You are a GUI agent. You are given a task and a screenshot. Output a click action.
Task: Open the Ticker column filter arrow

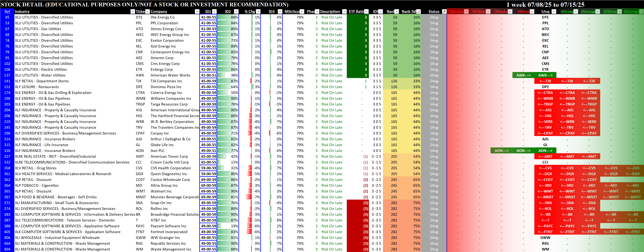147,11
